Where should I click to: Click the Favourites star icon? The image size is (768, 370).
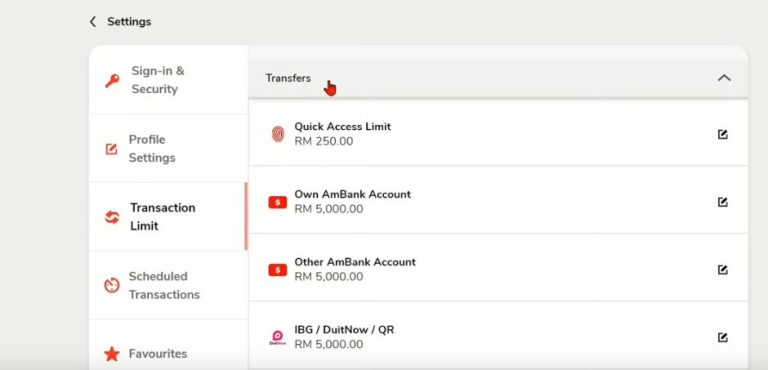pos(112,353)
